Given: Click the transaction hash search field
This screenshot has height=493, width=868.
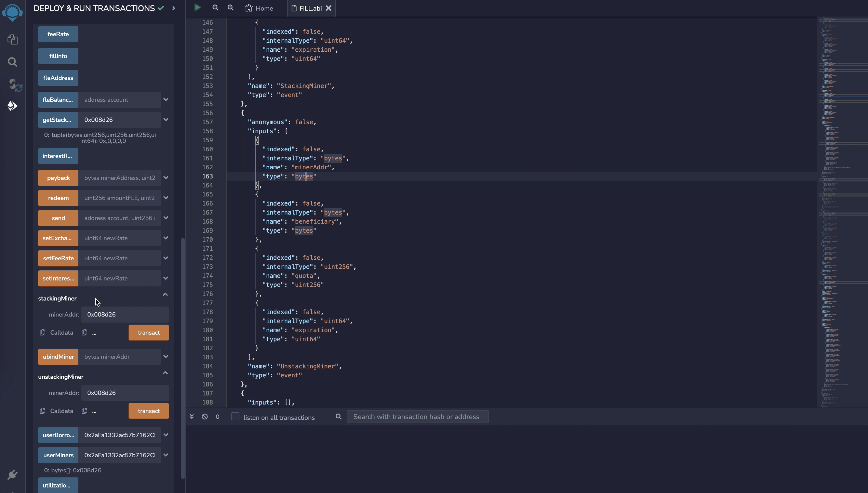Looking at the screenshot, I should pos(417,417).
